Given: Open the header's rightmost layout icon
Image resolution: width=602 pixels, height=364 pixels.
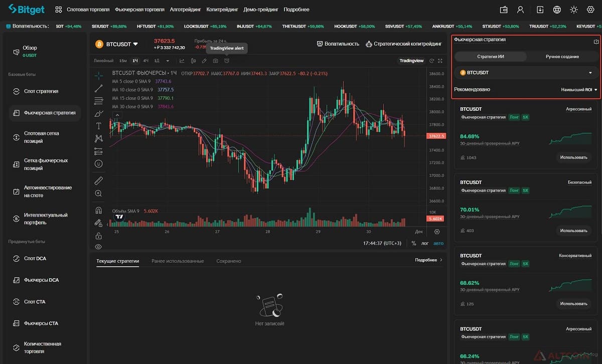Looking at the screenshot, I should (590, 10).
